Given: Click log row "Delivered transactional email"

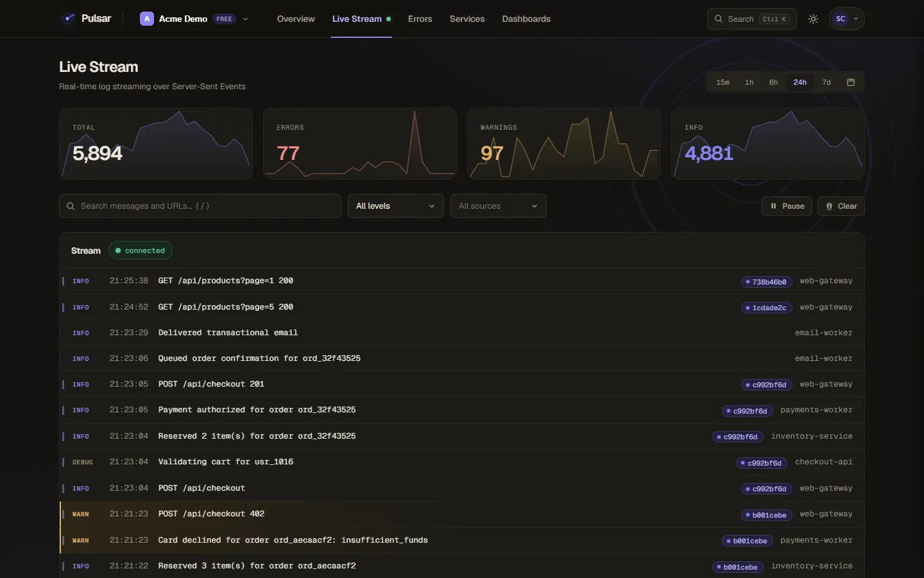Looking at the screenshot, I should coord(462,333).
